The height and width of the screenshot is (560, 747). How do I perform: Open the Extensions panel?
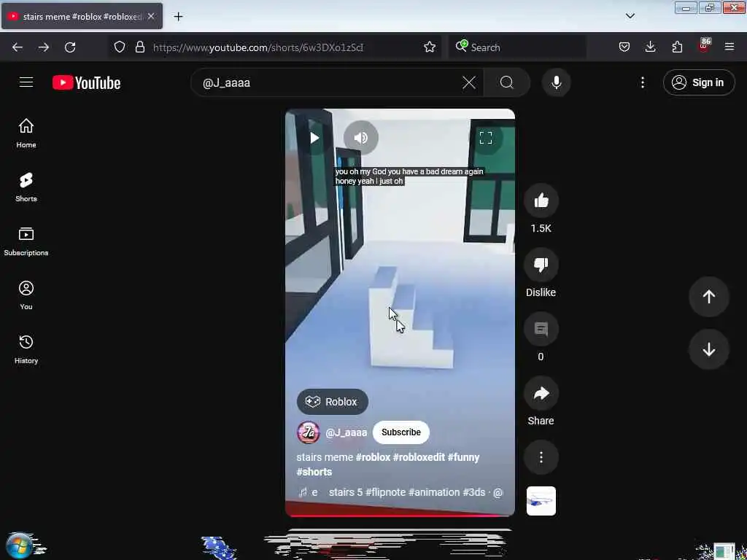click(677, 47)
